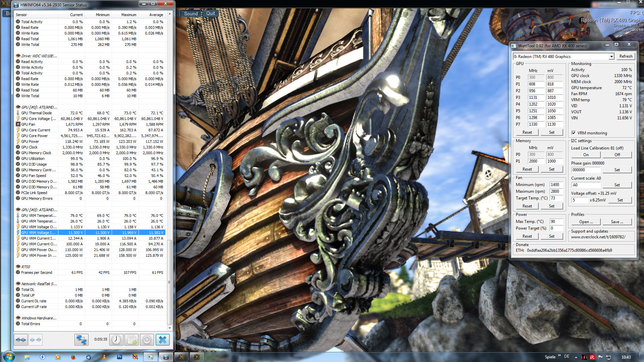Turn Load Line Calibration Off

coord(617,155)
